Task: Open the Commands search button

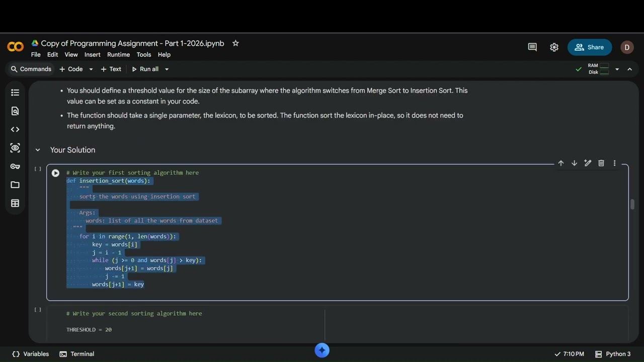Action: [x=31, y=69]
